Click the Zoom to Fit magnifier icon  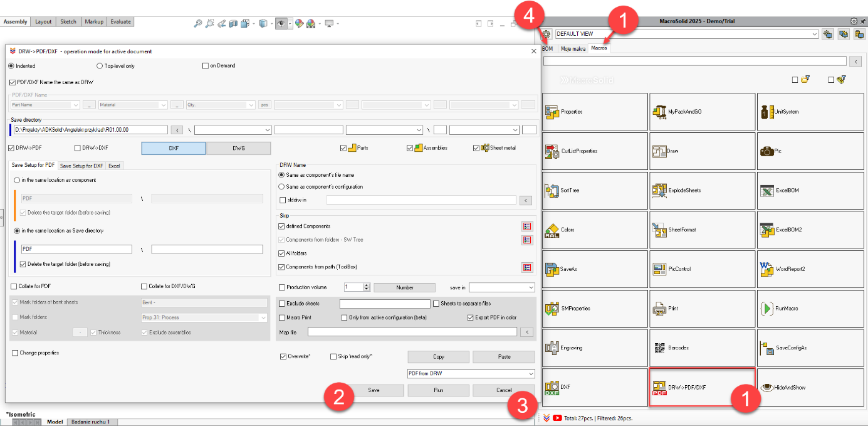pos(198,23)
